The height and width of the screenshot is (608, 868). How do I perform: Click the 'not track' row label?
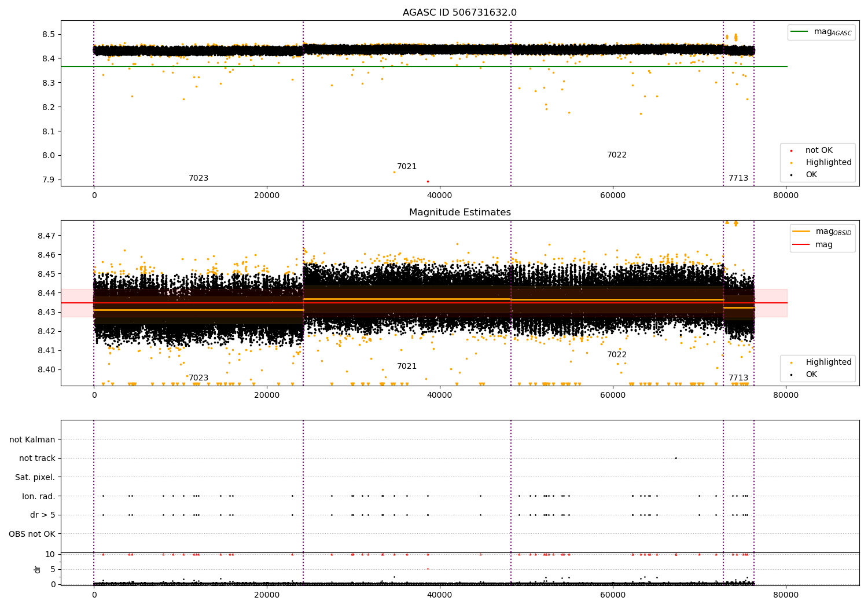point(37,459)
